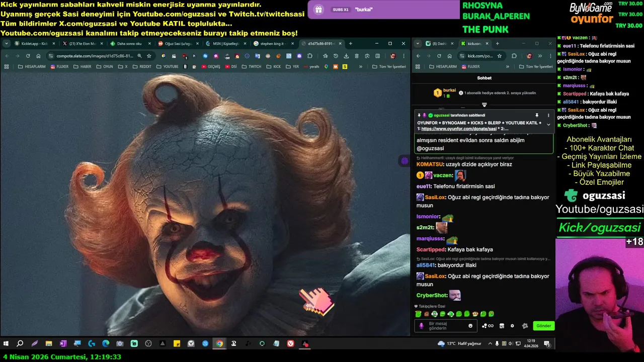Open volume control in system tray
644x362 pixels.
(x=511, y=344)
